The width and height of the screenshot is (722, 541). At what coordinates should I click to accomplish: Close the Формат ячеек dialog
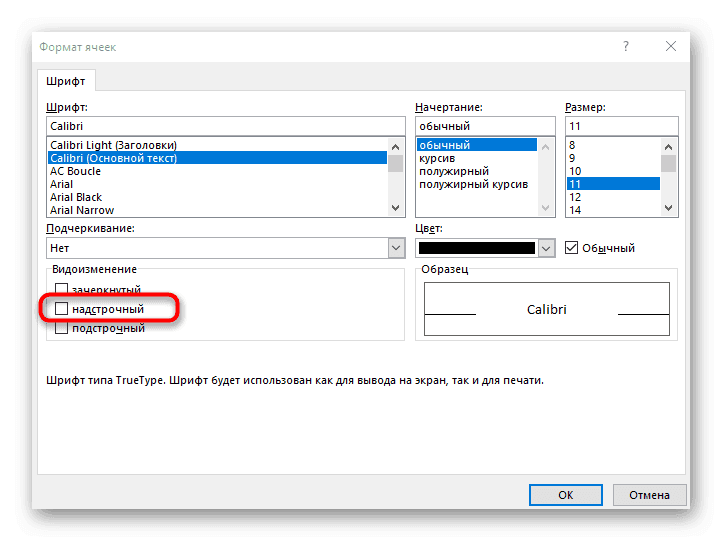670,47
